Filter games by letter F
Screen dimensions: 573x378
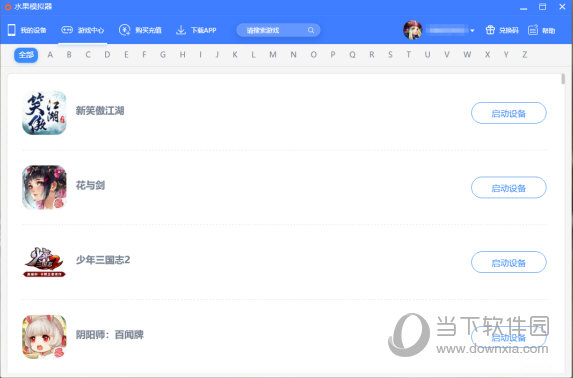(144, 55)
